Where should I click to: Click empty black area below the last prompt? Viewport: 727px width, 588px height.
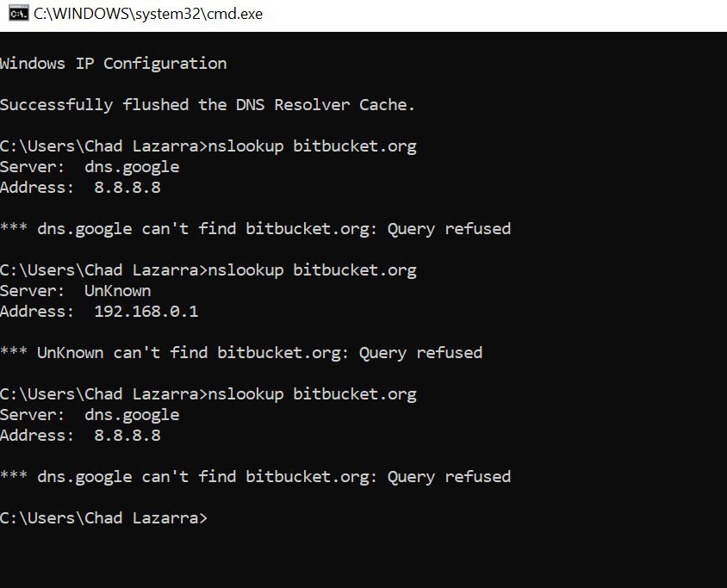(x=363, y=559)
